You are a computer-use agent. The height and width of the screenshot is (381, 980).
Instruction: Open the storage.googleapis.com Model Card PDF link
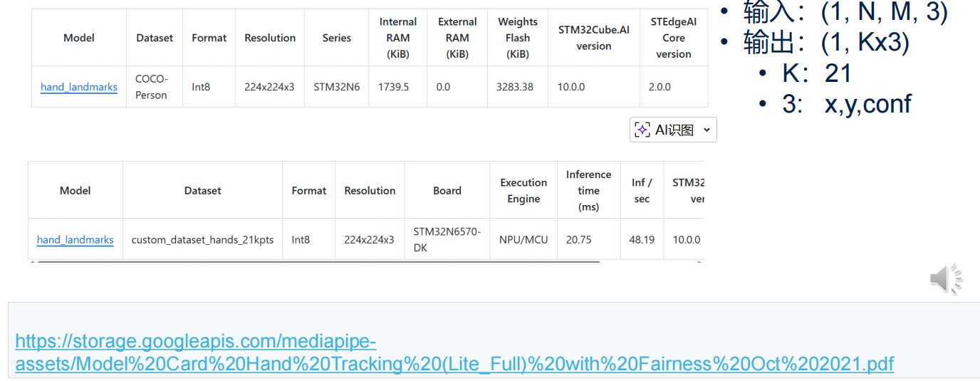(454, 353)
